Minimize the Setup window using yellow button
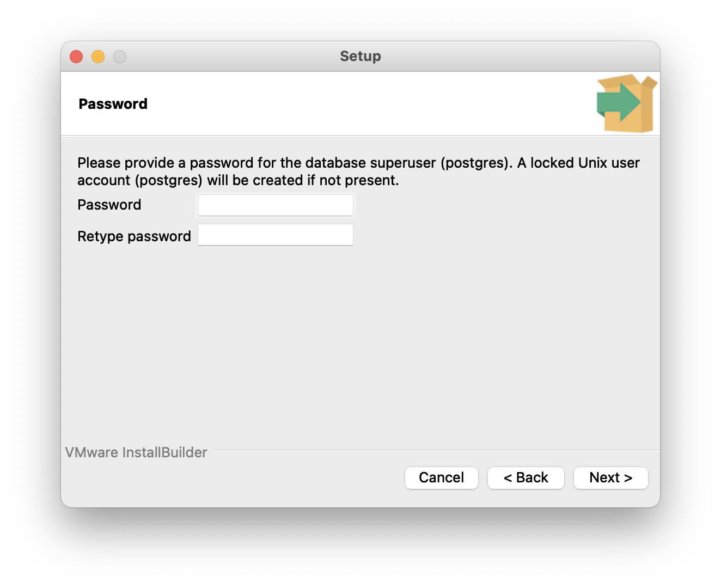This screenshot has height=588, width=721. pos(98,57)
